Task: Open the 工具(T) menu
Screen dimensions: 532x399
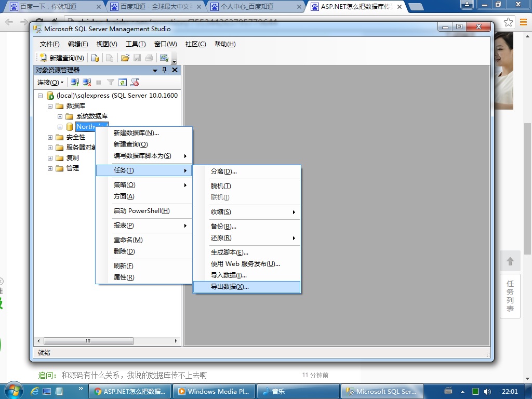Action: [x=136, y=44]
